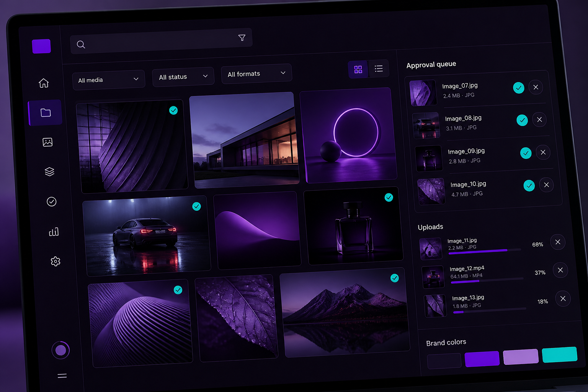Toggle checkmark on the ribbed dune thumbnail

[178, 290]
